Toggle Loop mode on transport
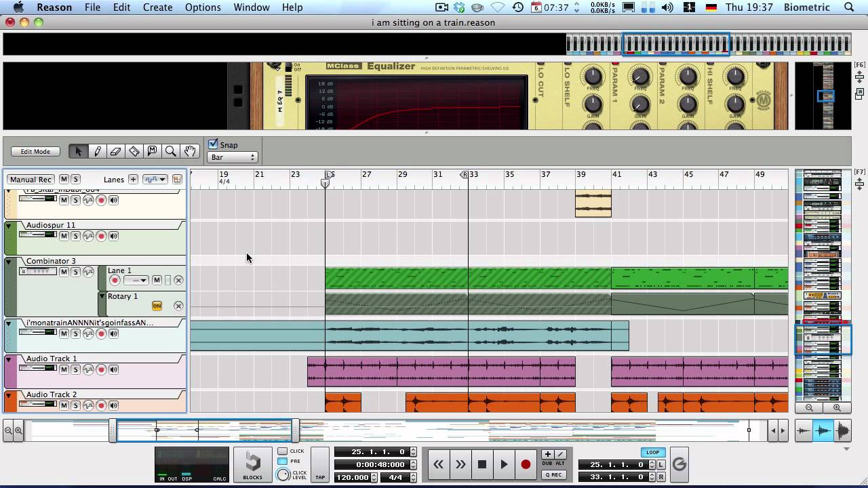 (x=652, y=452)
